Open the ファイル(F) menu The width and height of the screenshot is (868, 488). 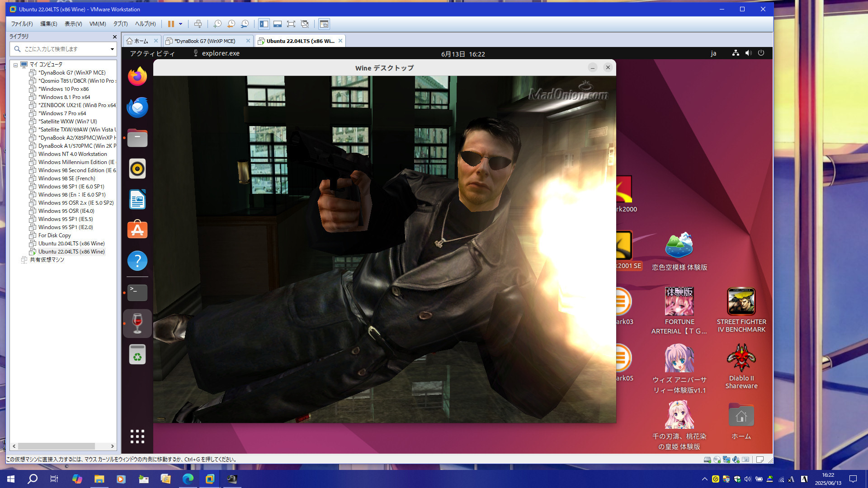[22, 24]
